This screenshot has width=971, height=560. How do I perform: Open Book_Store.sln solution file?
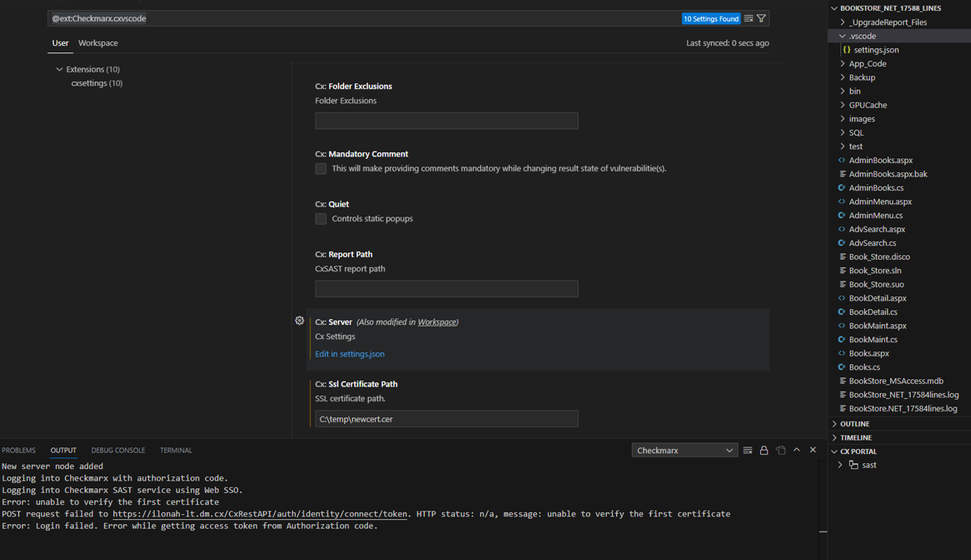[875, 270]
